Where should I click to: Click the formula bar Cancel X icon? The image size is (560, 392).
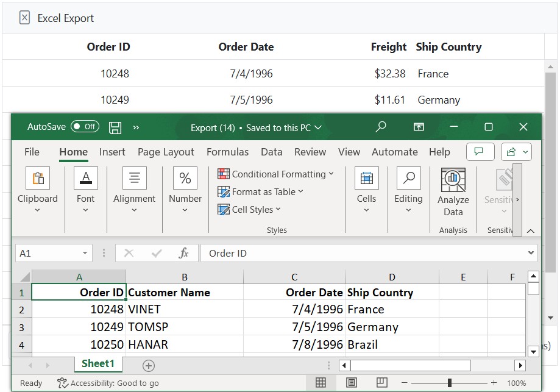click(x=129, y=254)
